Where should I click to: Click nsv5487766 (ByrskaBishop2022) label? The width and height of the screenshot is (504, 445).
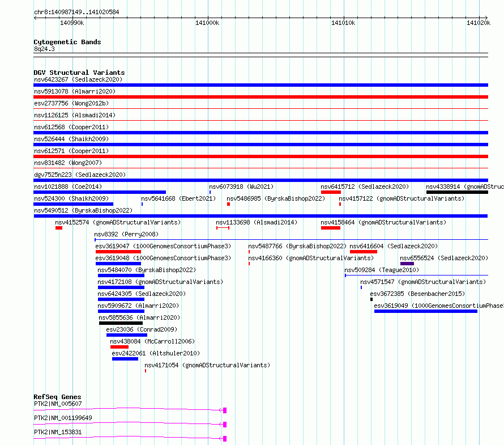pos(297,246)
